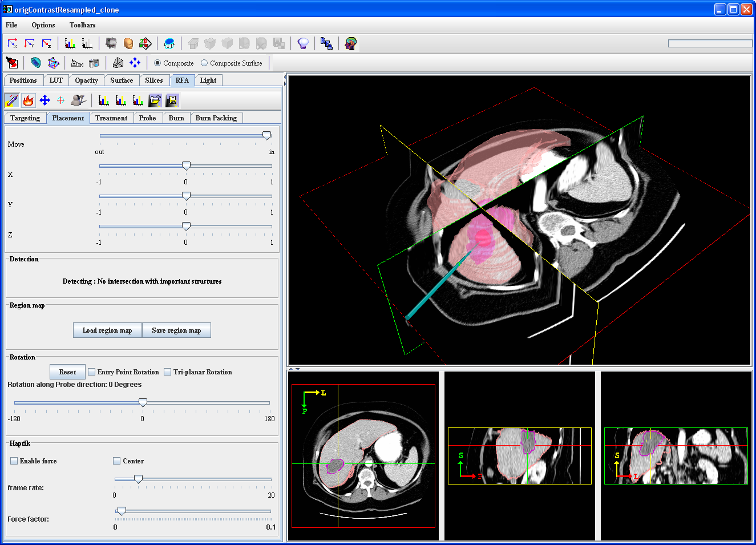
Task: Tick the Enable force checkbox
Action: (x=14, y=461)
